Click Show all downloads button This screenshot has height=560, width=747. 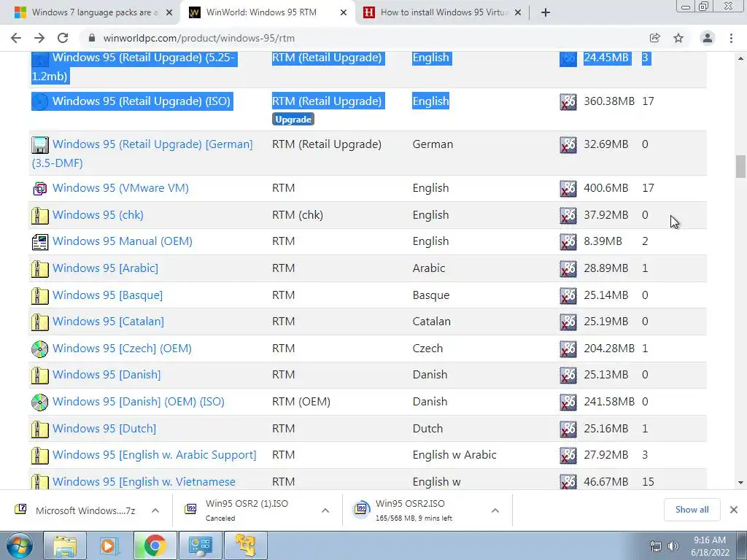click(692, 510)
